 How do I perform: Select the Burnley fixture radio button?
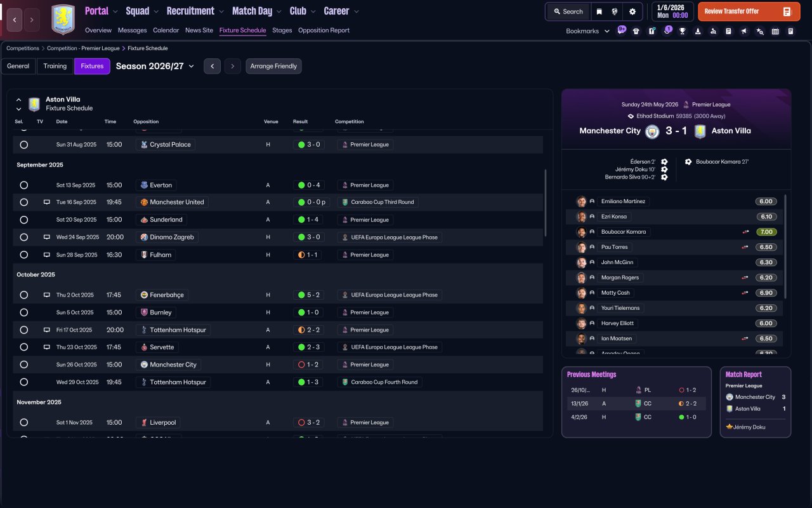pos(24,312)
